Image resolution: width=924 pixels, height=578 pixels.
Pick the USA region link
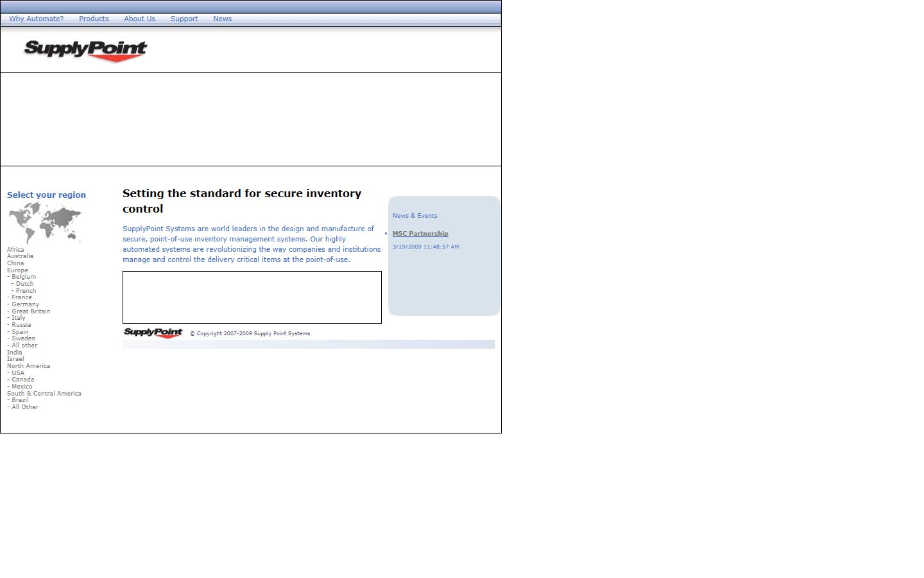coord(17,373)
